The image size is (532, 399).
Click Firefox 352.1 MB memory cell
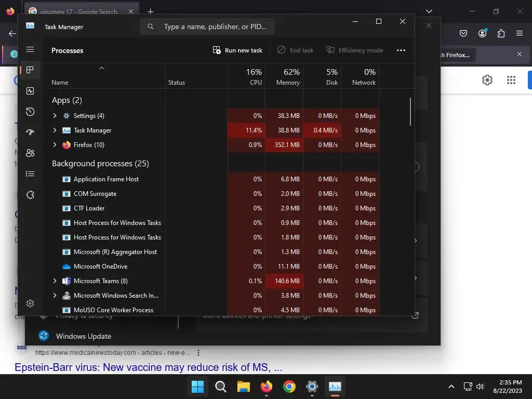[284, 145]
